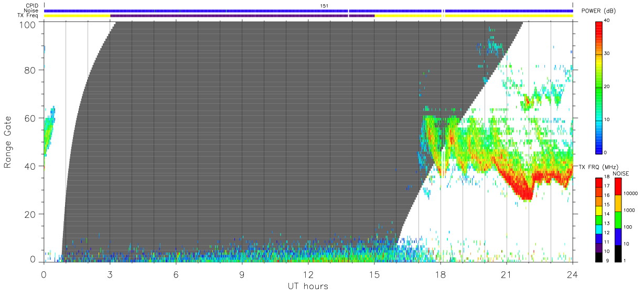
Task: Pick the red segment of the TX FRQ scale
Action: point(599,182)
